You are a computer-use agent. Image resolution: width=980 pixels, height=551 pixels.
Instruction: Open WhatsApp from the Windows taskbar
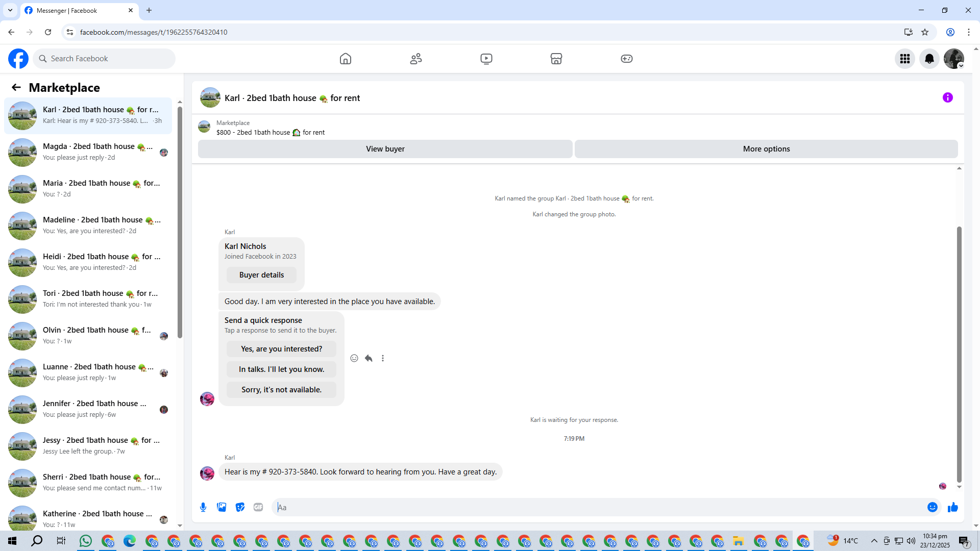pyautogui.click(x=86, y=541)
